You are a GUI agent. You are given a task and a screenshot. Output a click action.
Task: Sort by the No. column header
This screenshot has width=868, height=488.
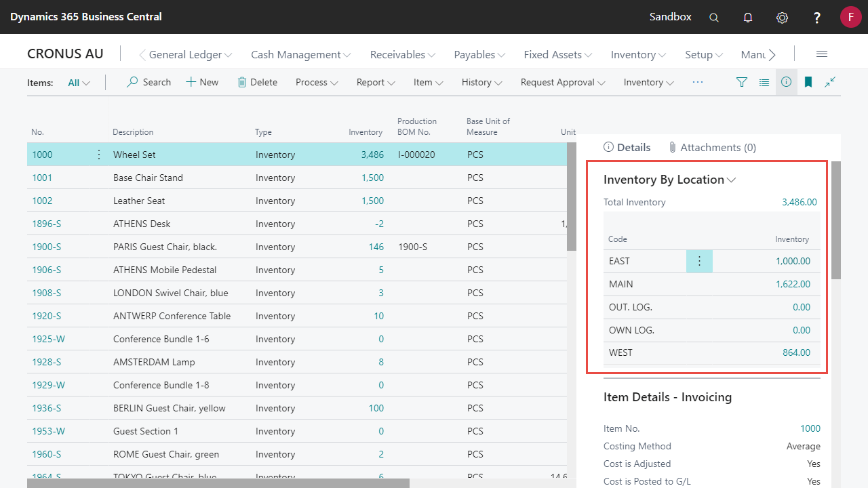[37, 132]
